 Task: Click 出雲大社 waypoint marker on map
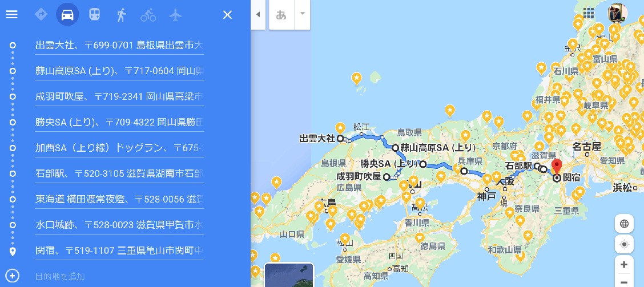(x=340, y=139)
